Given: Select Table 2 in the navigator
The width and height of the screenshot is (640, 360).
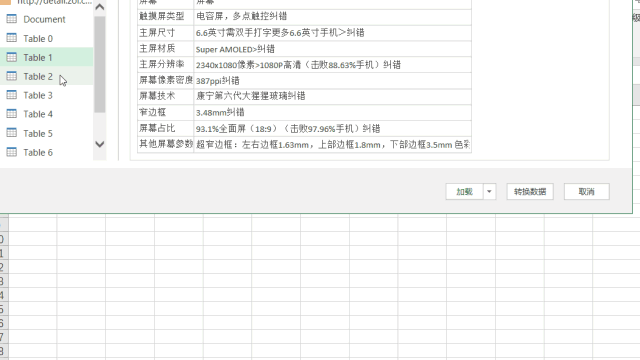Looking at the screenshot, I should coord(38,76).
